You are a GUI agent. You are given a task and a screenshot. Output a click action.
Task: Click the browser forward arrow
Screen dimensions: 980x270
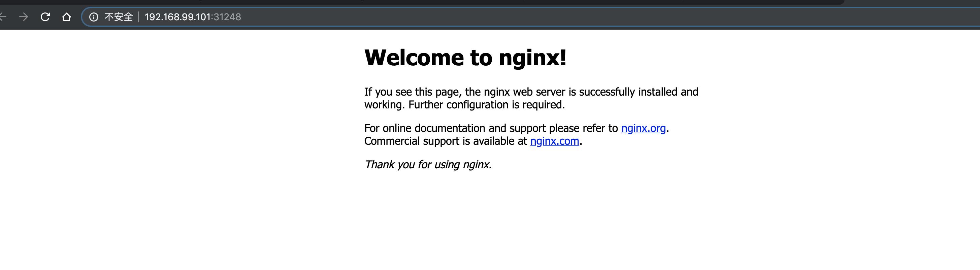coord(24,17)
